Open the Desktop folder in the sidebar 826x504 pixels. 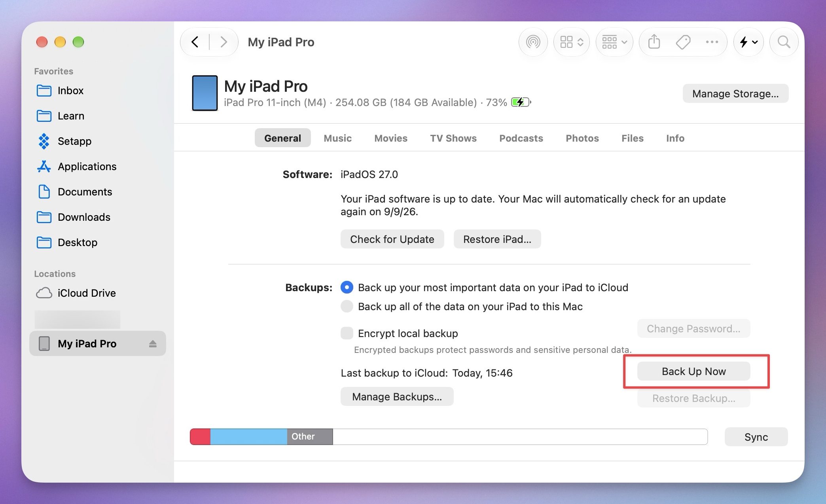pyautogui.click(x=98, y=243)
